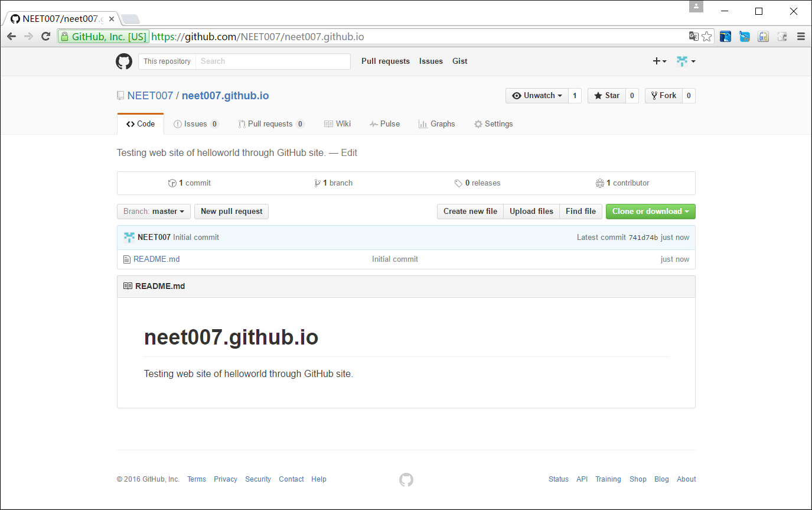Click the 'This repository' search scope label

pyautogui.click(x=167, y=61)
